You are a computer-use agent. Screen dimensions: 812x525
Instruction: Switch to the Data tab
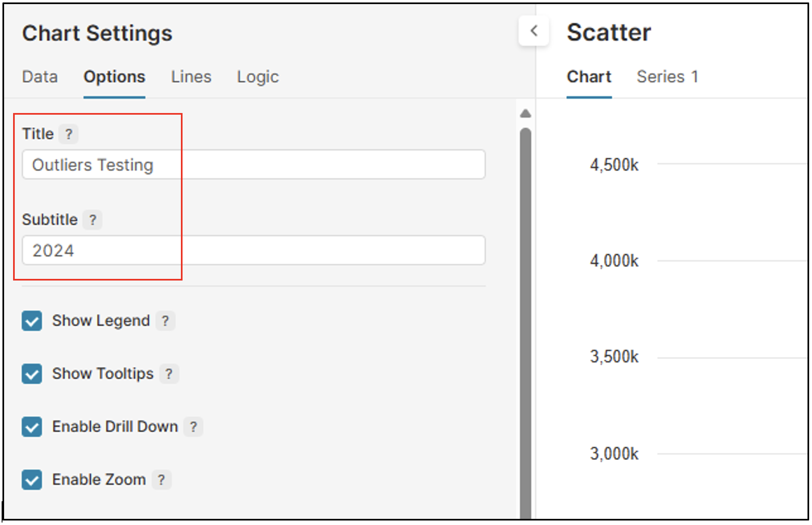[40, 77]
